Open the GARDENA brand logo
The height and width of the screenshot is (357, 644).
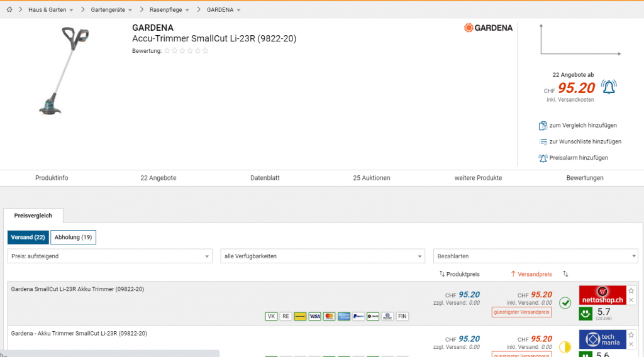click(488, 28)
